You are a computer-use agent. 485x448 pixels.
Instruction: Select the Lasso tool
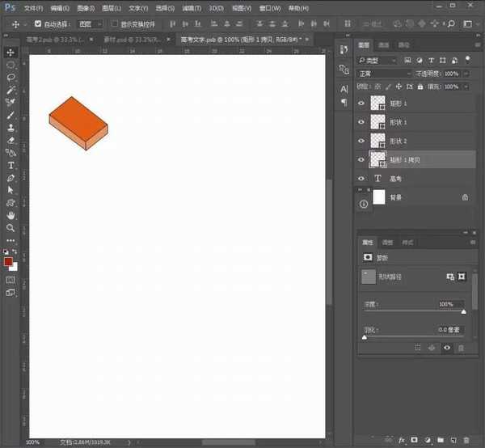11,77
